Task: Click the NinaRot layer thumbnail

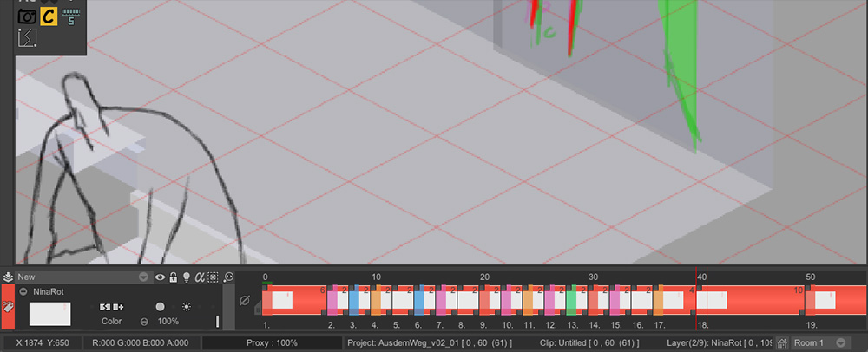Action: click(49, 314)
